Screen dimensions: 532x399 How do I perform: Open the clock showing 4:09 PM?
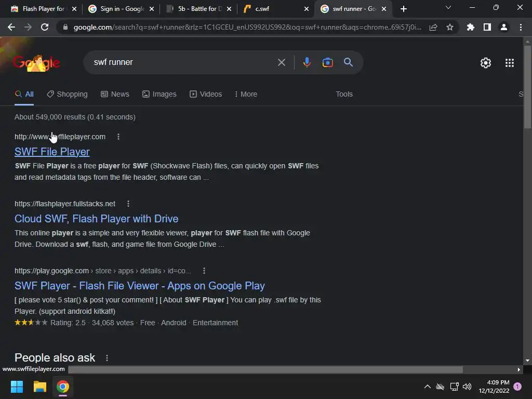point(494,387)
